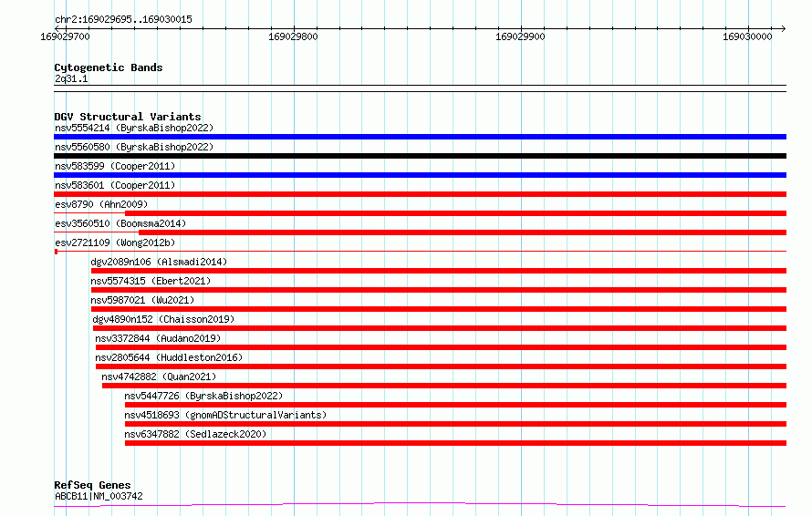The width and height of the screenshot is (812, 516).
Task: Click the nsv2805644 (Huddleston2016) label
Action: click(x=169, y=357)
